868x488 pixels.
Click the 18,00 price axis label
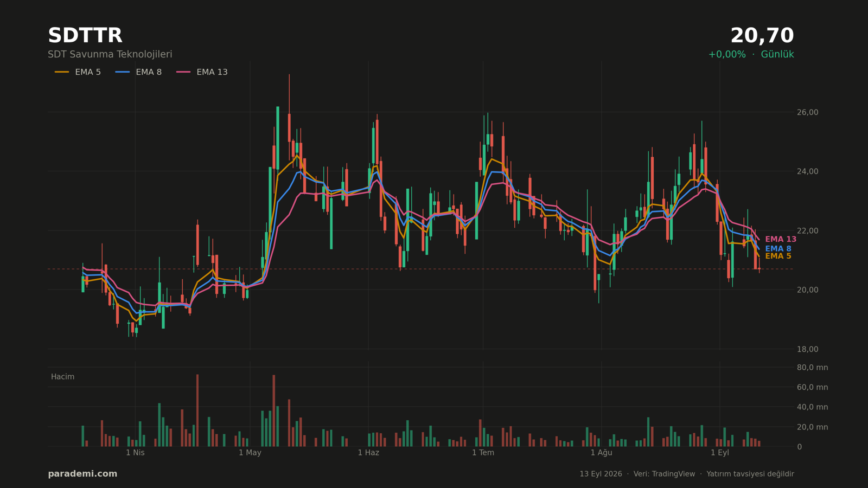point(808,349)
